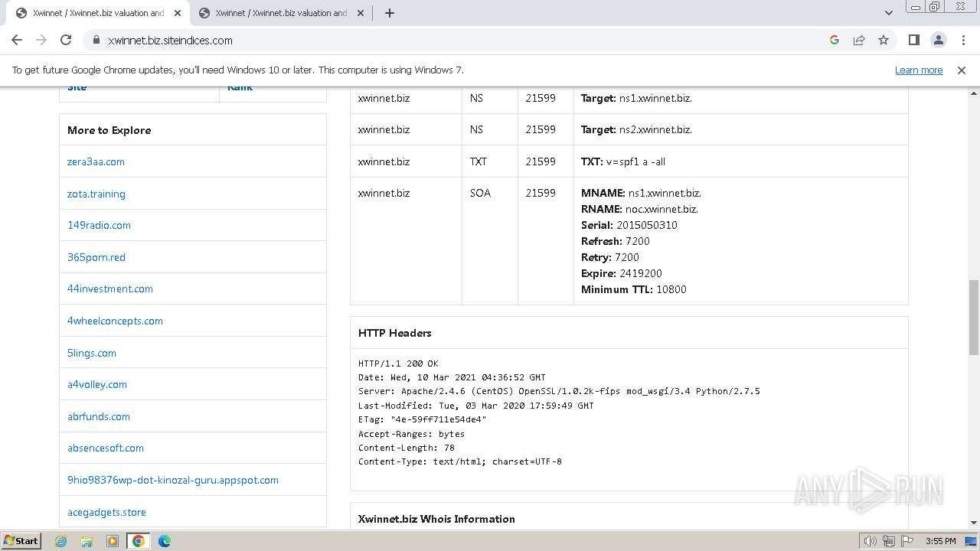Open abrfunds.com link
The width and height of the screenshot is (980, 551).
pos(99,416)
